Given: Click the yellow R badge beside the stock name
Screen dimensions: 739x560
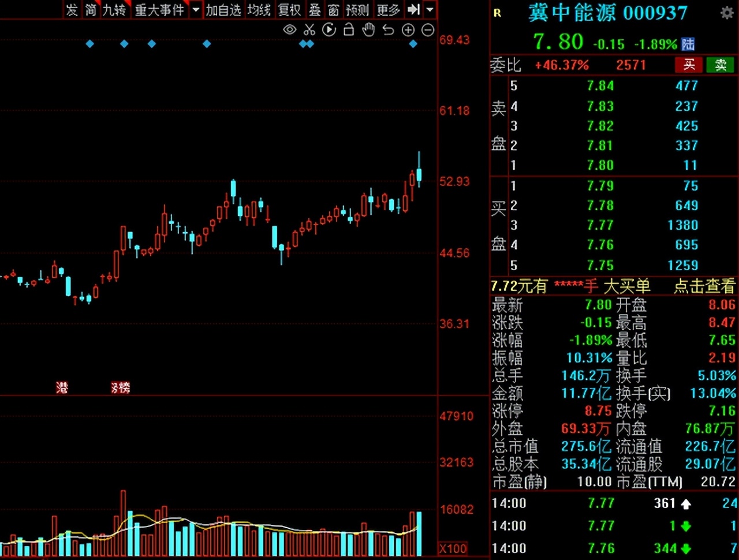Looking at the screenshot, I should (498, 13).
